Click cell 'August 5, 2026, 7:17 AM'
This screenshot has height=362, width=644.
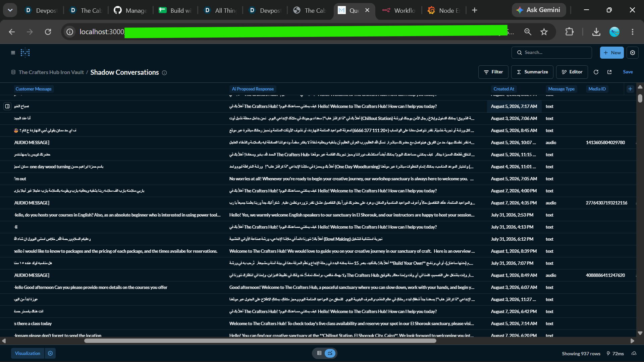point(514,106)
